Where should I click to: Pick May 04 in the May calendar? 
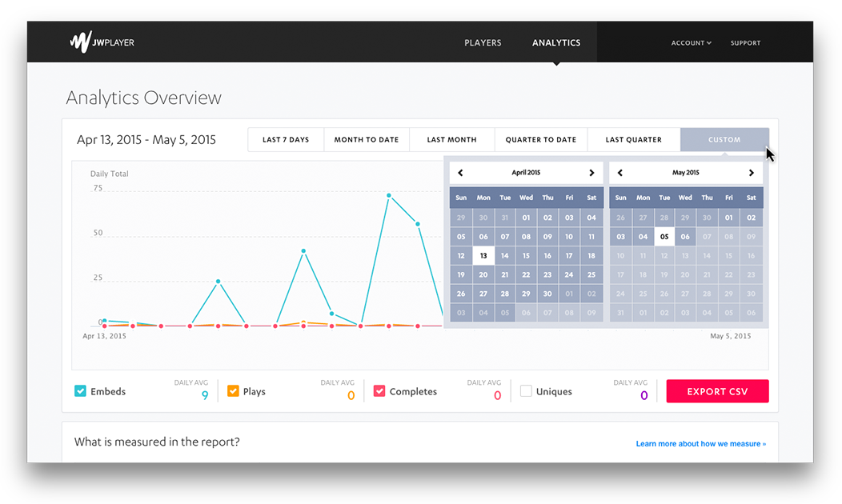643,237
